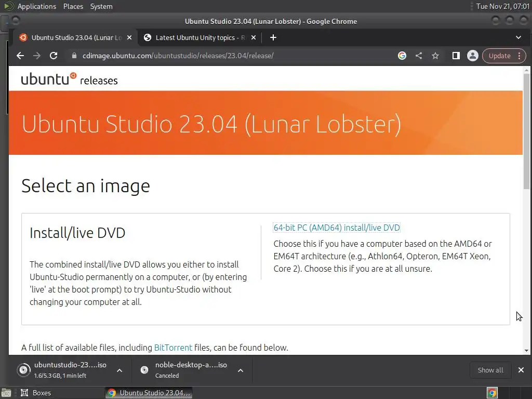Viewport: 532px width, 399px height.
Task: Open the Applications menu
Action: coord(37,6)
